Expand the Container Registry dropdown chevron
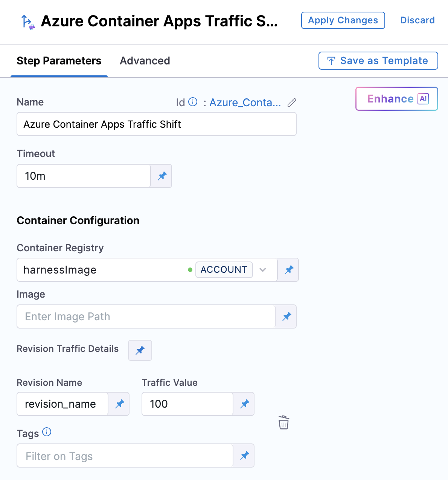Image resolution: width=448 pixels, height=480 pixels. (x=263, y=270)
